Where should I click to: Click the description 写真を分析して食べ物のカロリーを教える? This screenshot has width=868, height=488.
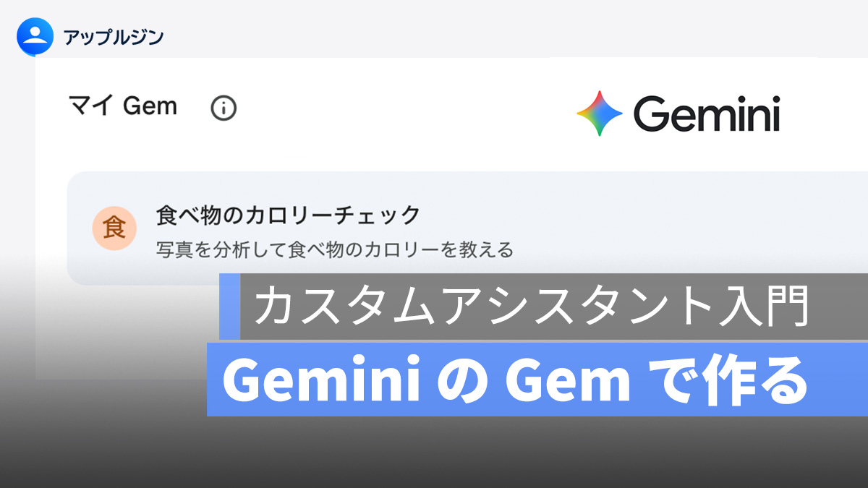[334, 250]
